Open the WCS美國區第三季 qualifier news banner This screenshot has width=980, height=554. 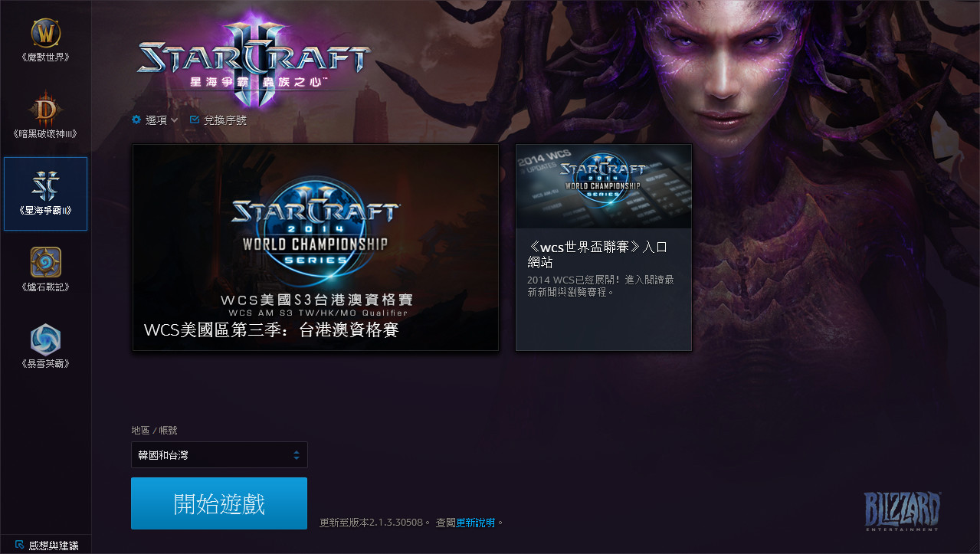coord(316,247)
